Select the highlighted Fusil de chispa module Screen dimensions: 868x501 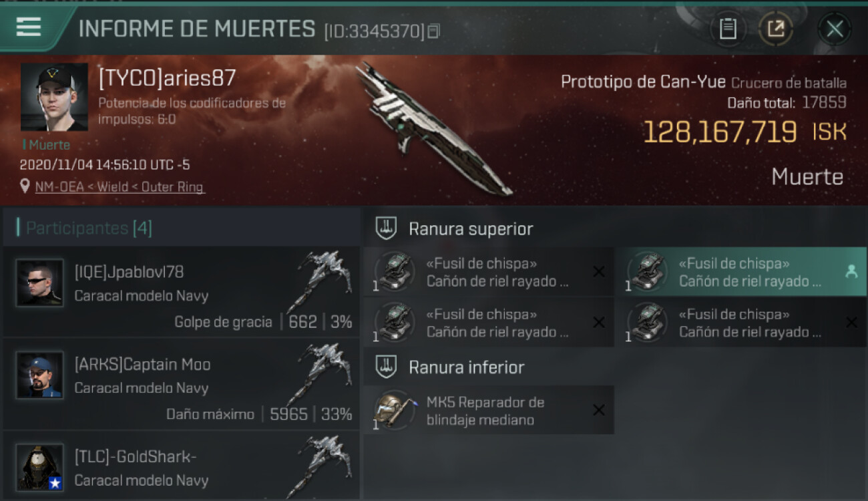click(740, 272)
